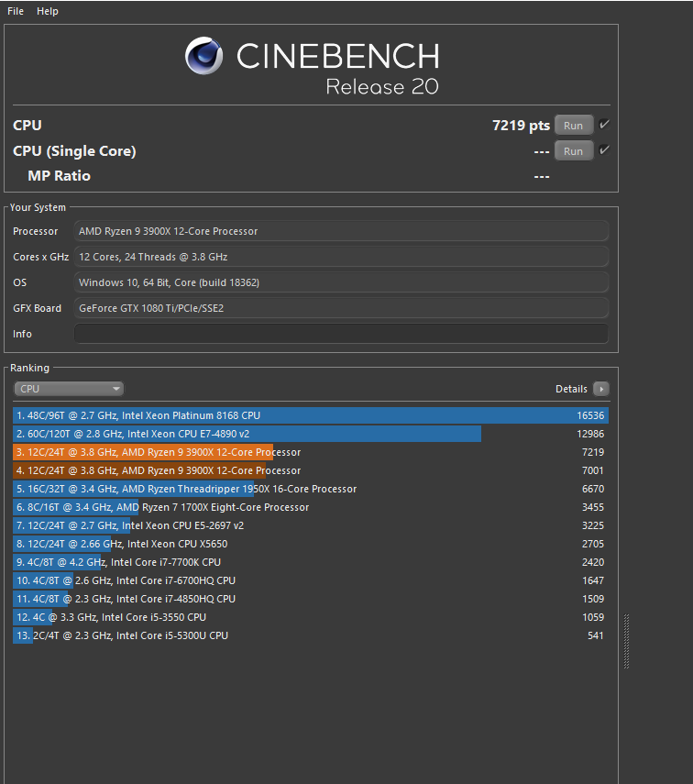Toggle the CPU (Single Core) test checkbox
The height and width of the screenshot is (784, 693).
(604, 150)
